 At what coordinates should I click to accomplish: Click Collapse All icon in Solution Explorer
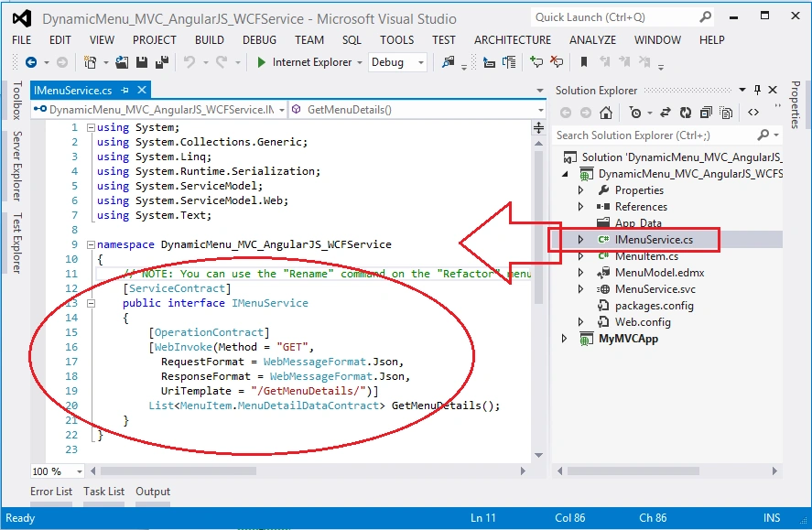706,113
